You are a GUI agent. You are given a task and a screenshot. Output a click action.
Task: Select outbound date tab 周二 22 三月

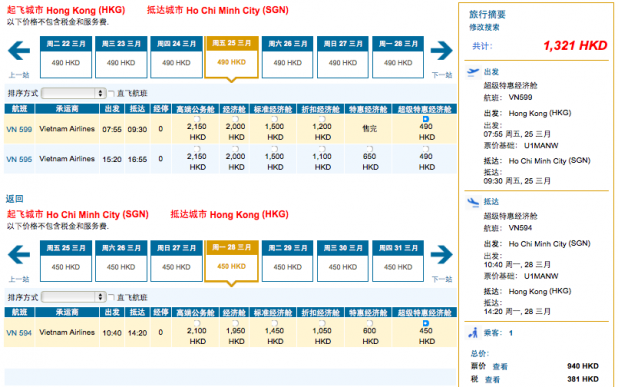(66, 57)
